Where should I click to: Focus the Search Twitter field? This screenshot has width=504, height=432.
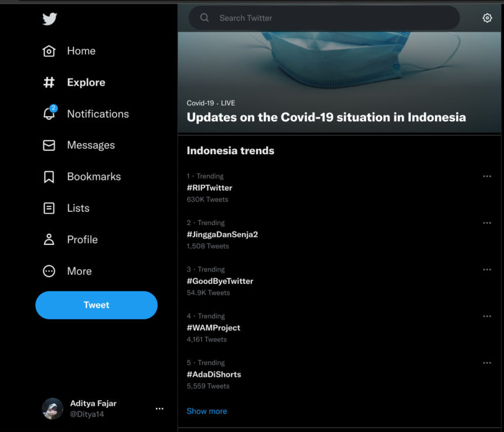click(x=328, y=18)
